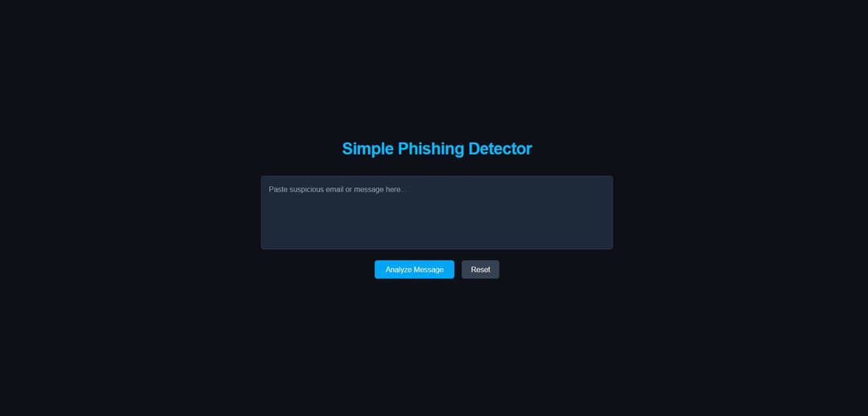The width and height of the screenshot is (868, 416).
Task: Click the 'Message' word on Analyze button
Action: point(429,270)
